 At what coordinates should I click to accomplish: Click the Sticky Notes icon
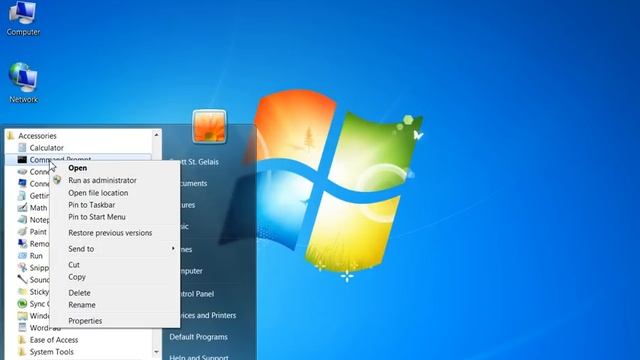[x=22, y=292]
